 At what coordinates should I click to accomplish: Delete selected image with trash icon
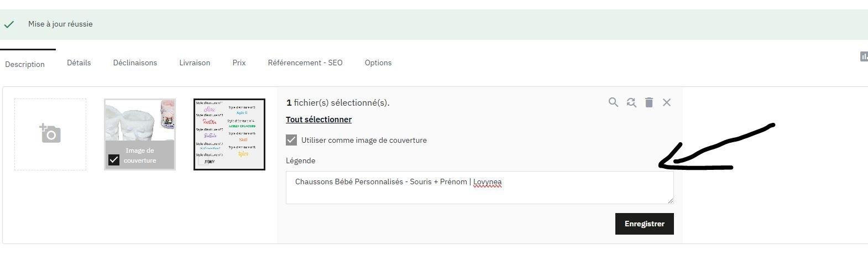click(x=649, y=102)
